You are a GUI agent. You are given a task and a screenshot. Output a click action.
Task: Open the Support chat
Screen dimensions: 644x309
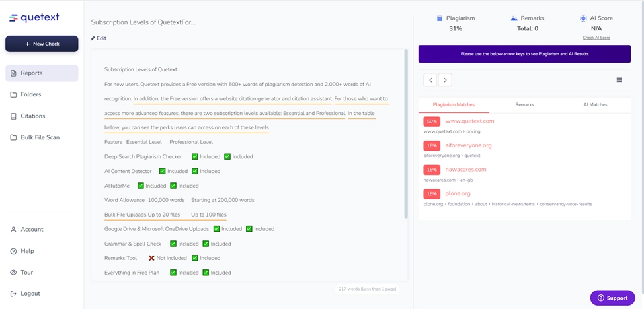pos(612,298)
